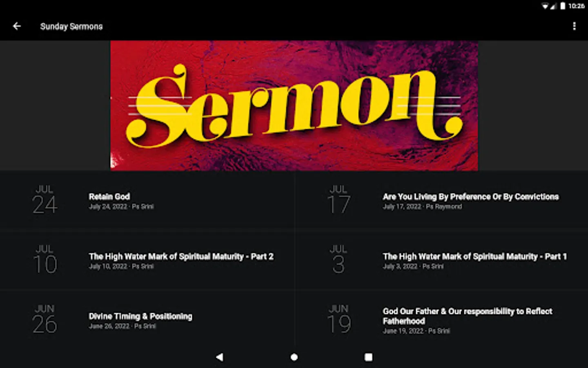Open God Our Father sermon entry
The image size is (588, 368).
coord(441,321)
